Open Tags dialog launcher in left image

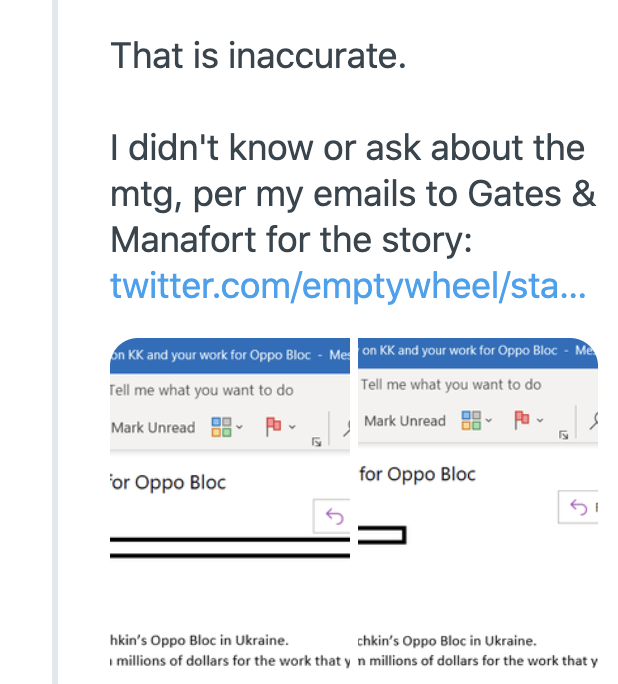tap(317, 442)
